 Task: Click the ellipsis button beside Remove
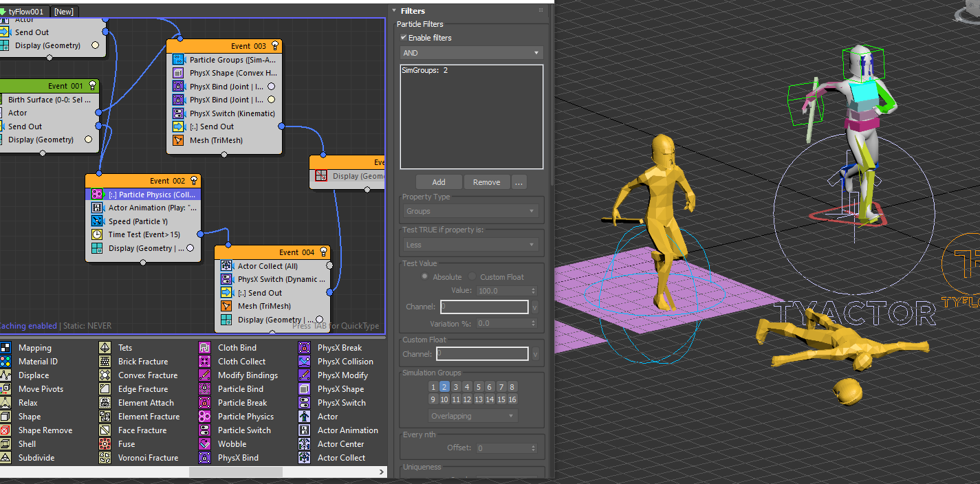point(519,182)
